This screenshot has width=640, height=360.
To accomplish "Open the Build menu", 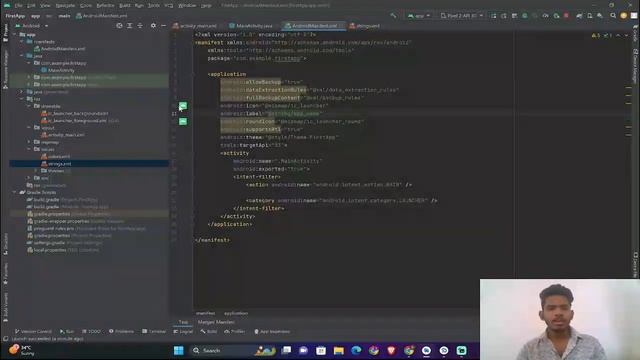I will (x=124, y=5).
